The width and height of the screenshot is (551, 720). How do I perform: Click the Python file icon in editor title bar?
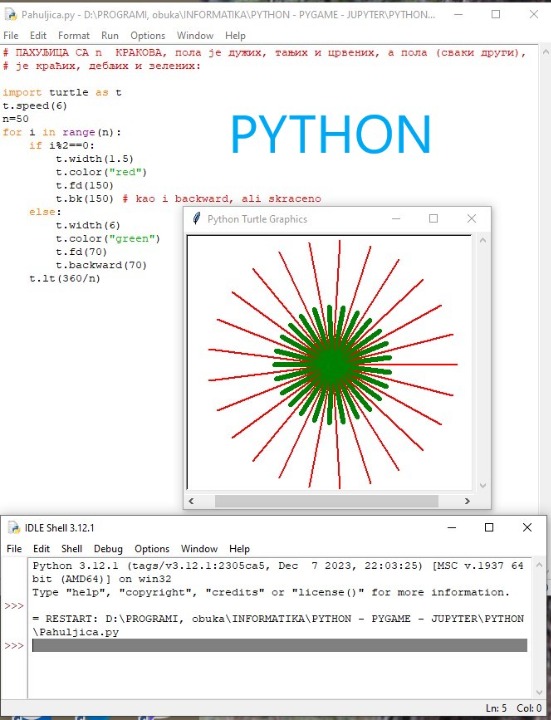[11, 15]
